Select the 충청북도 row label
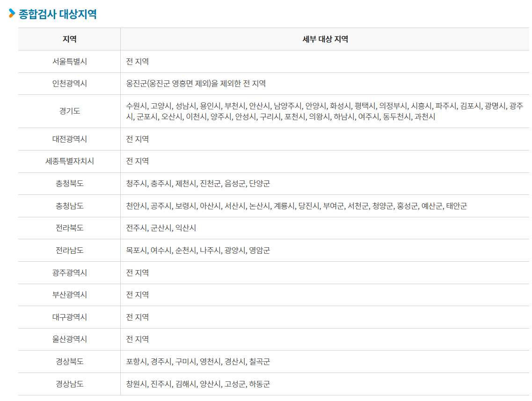 pos(70,183)
